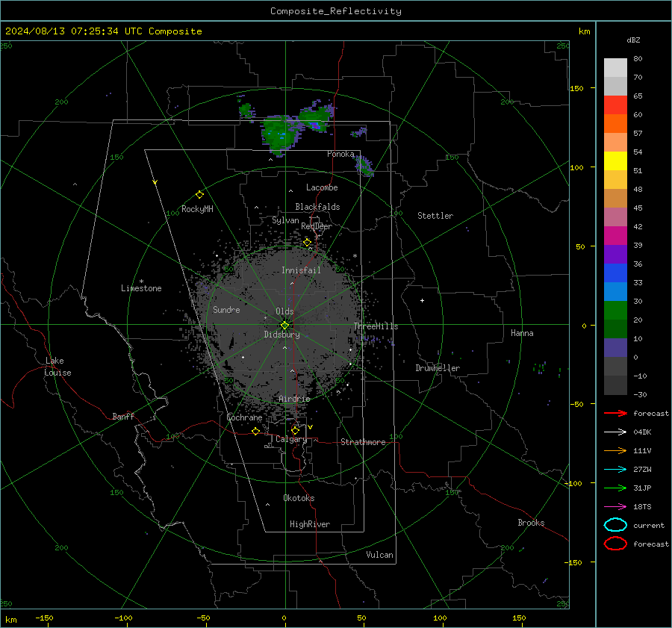Click the red forecast ellipse icon
Screen dimensions: 672x628
[615, 544]
